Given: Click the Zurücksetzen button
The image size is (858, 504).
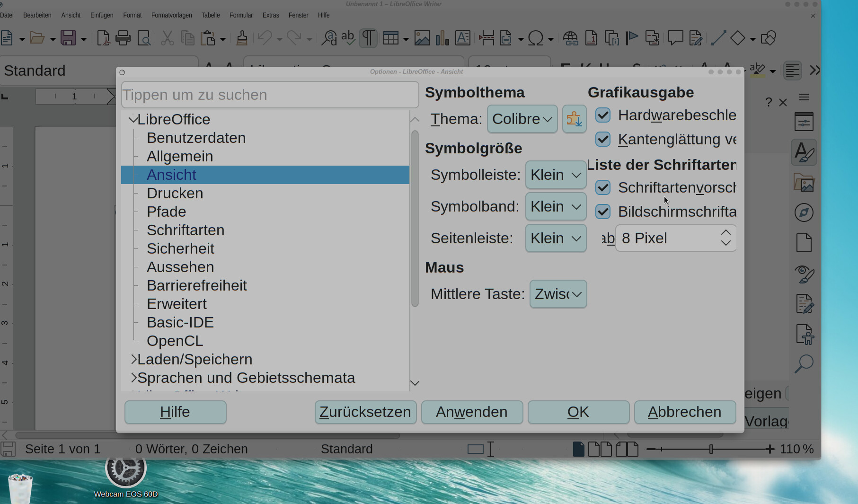Looking at the screenshot, I should click(x=365, y=412).
